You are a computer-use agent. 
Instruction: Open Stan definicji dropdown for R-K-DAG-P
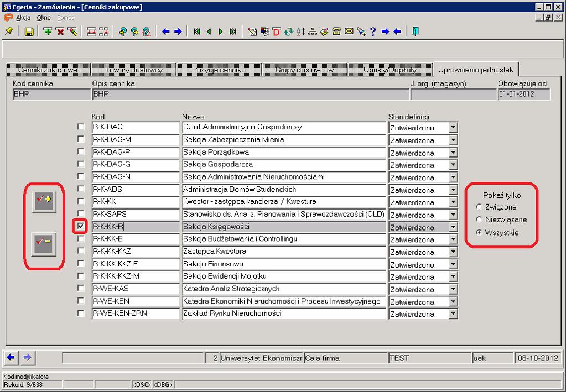click(453, 153)
